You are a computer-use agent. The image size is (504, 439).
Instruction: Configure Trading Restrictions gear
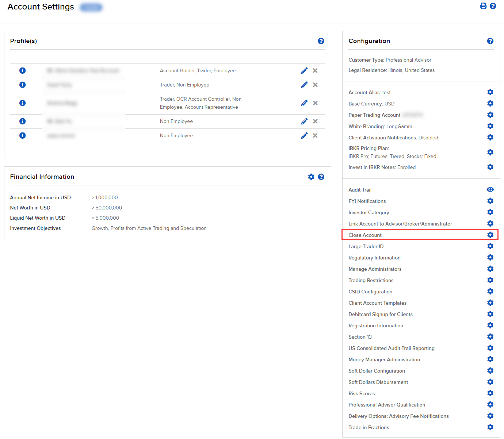[x=490, y=280]
